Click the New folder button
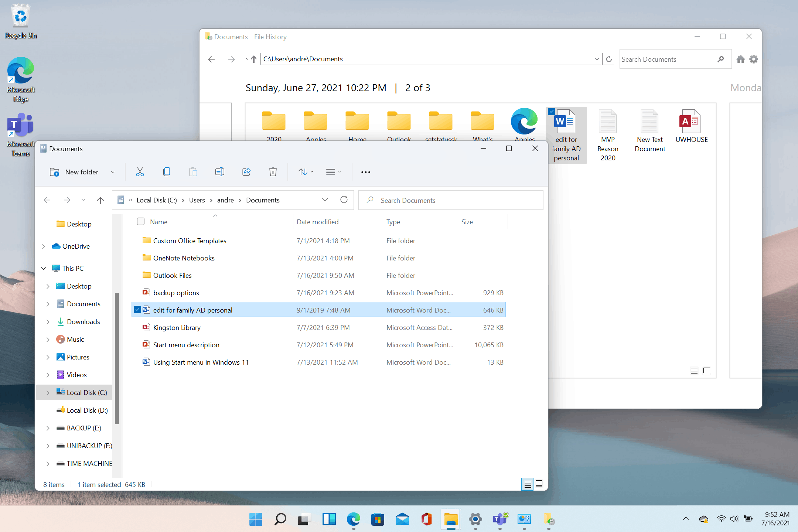 (x=74, y=172)
